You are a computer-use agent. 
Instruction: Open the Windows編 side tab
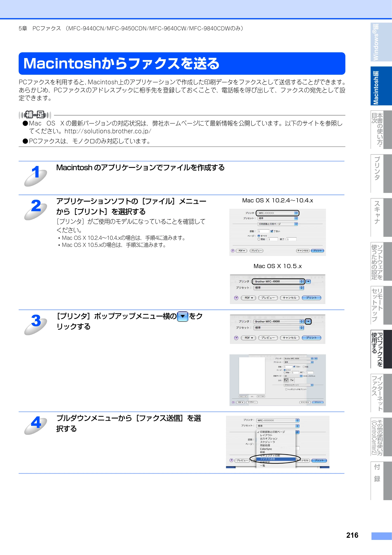381,42
